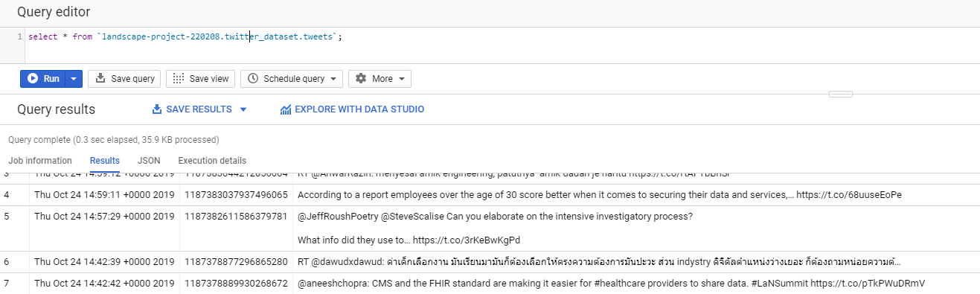Open the More settings dropdown

click(379, 78)
